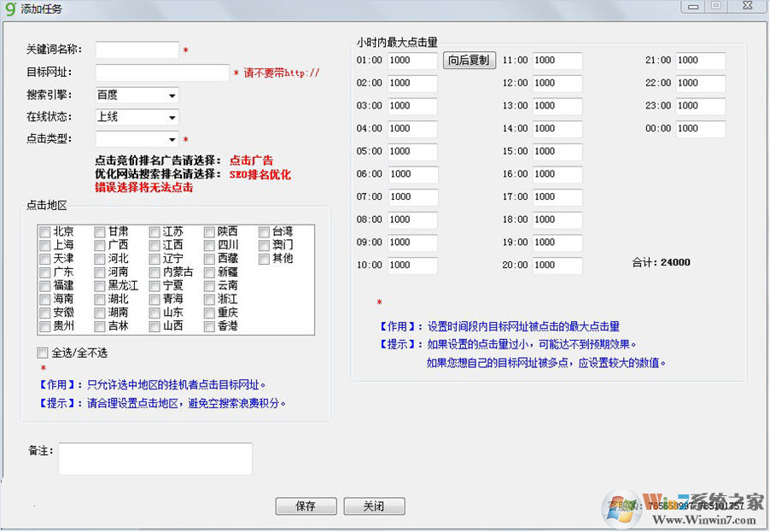Enable the 其他 region checkbox
This screenshot has height=532, width=770.
point(264,258)
